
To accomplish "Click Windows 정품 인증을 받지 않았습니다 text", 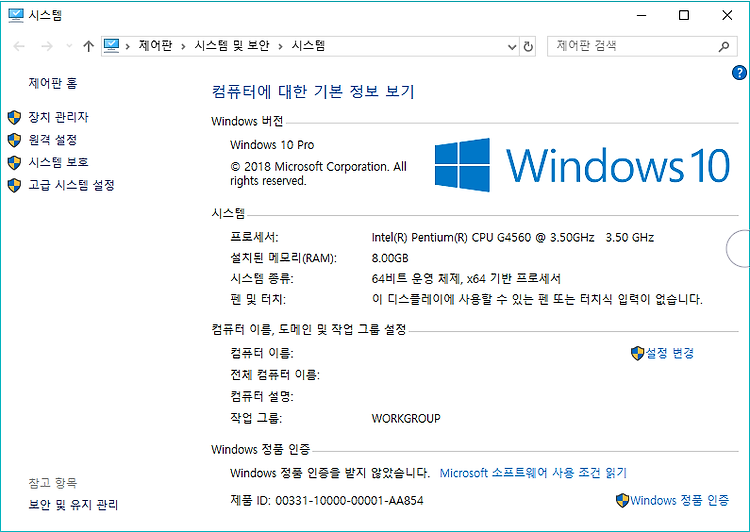I will pos(330,473).
